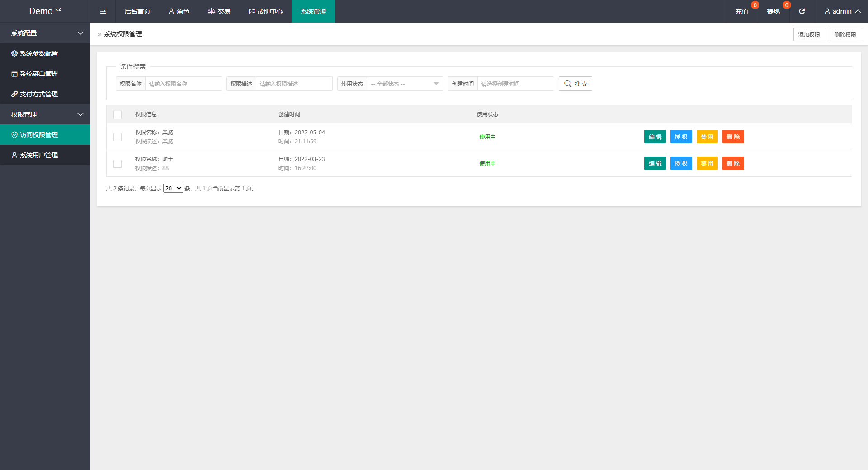Select 访问权限管理 shield icon item

point(38,135)
